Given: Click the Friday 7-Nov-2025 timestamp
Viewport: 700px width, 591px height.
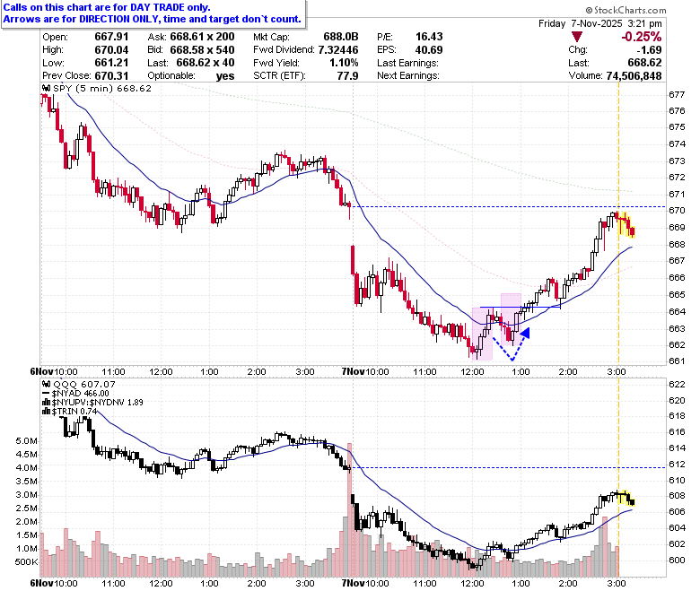Looking at the screenshot, I should click(600, 23).
